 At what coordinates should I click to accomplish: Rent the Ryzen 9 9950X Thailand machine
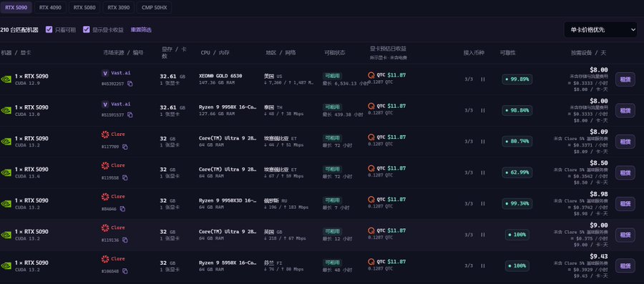point(625,110)
